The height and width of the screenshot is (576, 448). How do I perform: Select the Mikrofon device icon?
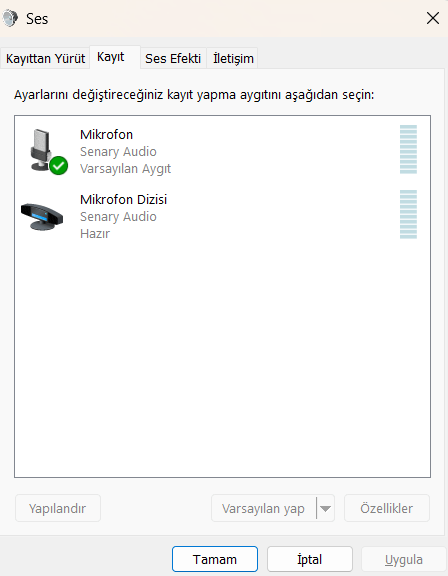(44, 151)
